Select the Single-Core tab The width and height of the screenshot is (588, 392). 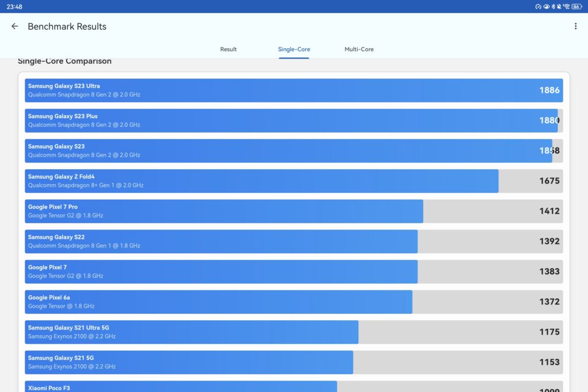[294, 49]
